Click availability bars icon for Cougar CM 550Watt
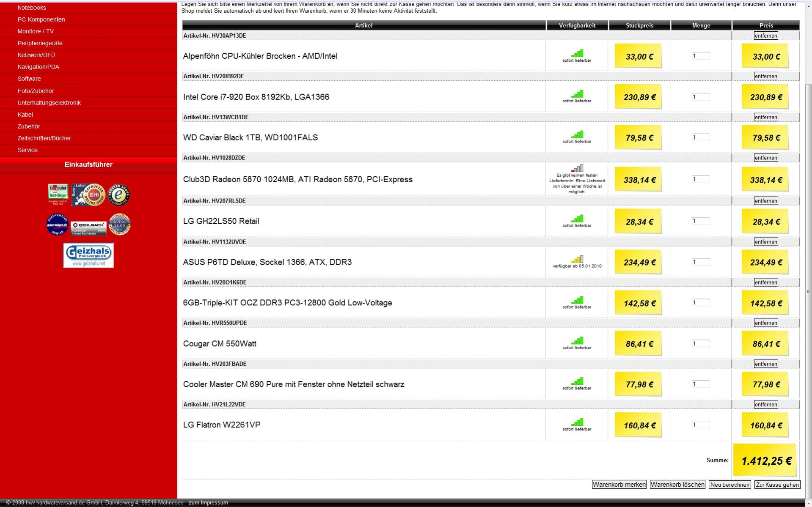 (x=577, y=341)
